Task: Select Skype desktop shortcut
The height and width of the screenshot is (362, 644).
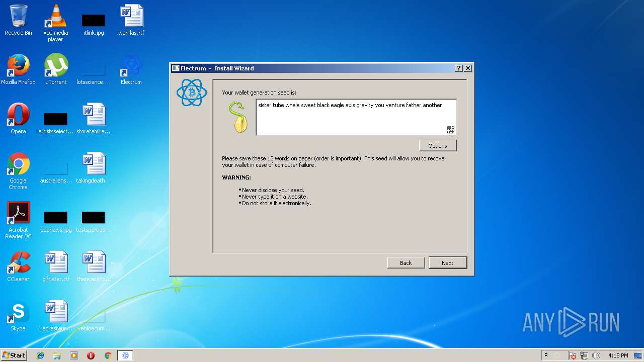Action: (18, 316)
